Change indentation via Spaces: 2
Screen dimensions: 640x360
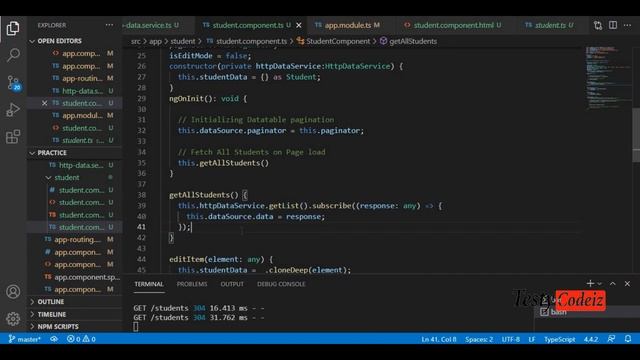(479, 339)
